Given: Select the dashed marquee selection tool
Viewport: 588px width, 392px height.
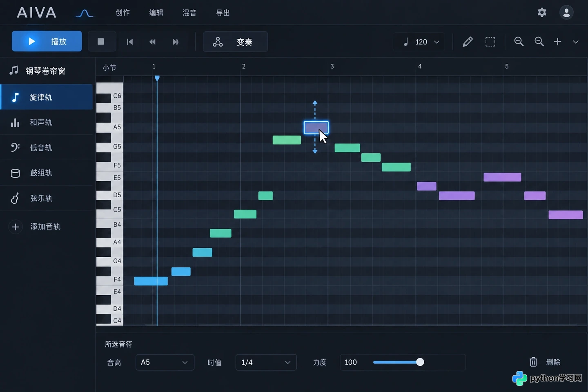Looking at the screenshot, I should point(490,42).
